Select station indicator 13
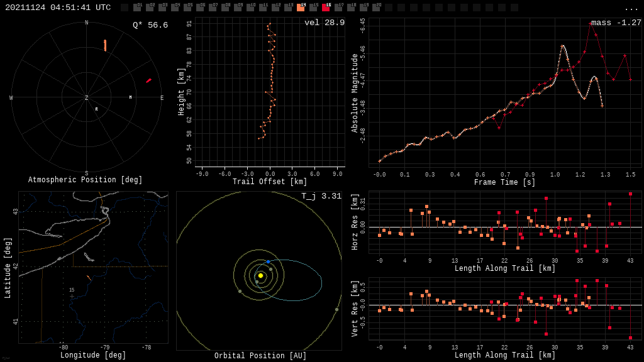644x362 pixels. 288,7
